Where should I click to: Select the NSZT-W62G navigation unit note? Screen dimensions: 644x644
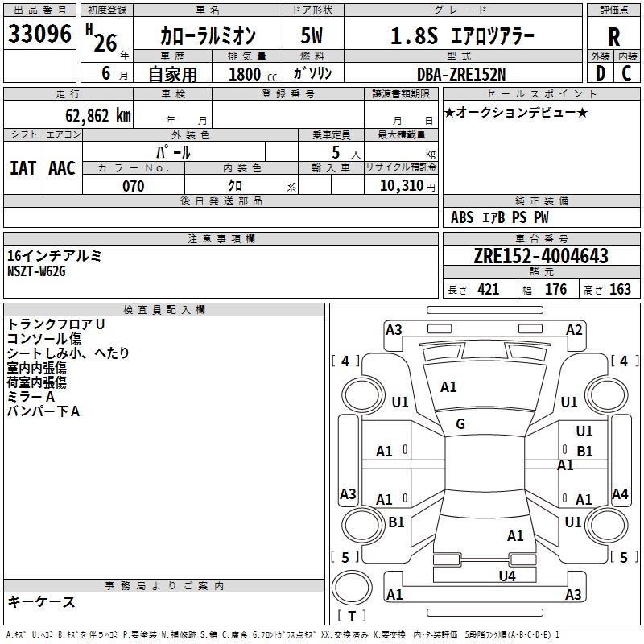pos(36,270)
